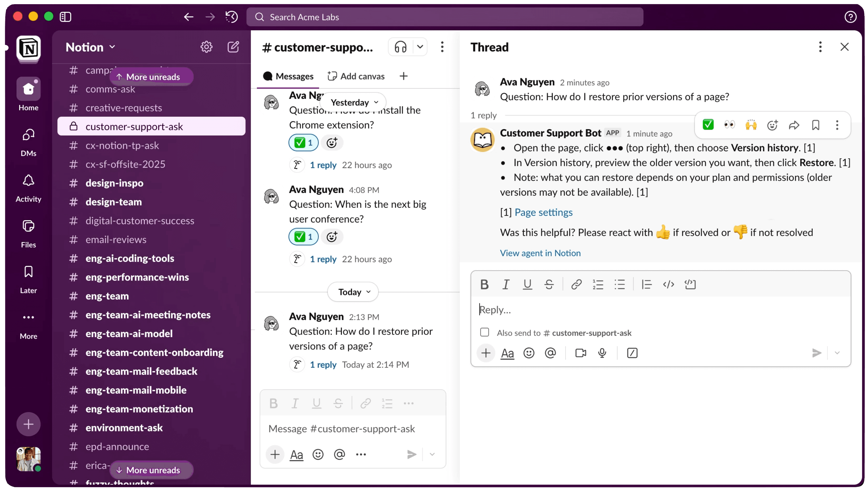868x490 pixels.
Task: Click the Search Acme Labs field
Action: pyautogui.click(x=445, y=17)
